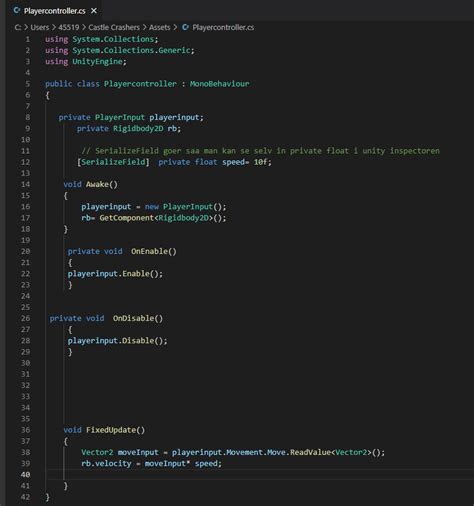Click line number 36 in the gutter
The height and width of the screenshot is (506, 474).
(26, 430)
